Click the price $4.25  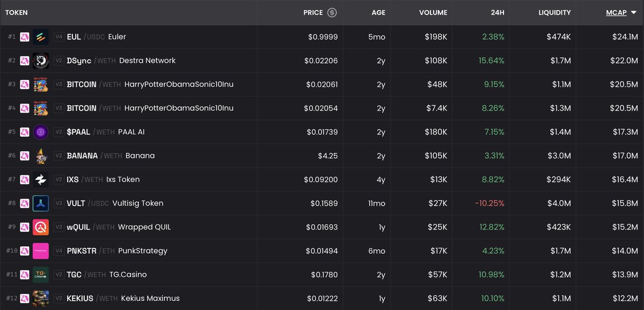[328, 156]
